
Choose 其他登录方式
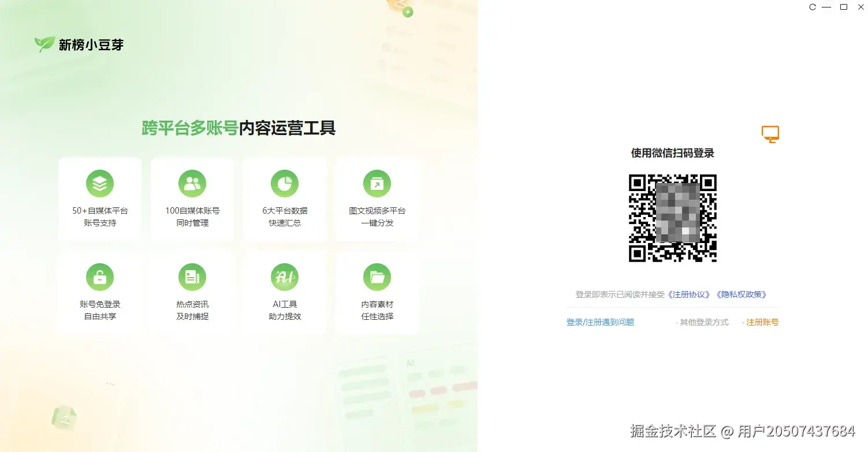click(x=704, y=322)
